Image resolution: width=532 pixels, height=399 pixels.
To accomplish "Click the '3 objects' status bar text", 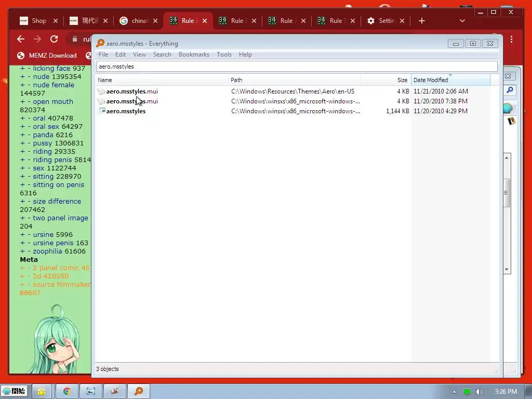I will 107,369.
